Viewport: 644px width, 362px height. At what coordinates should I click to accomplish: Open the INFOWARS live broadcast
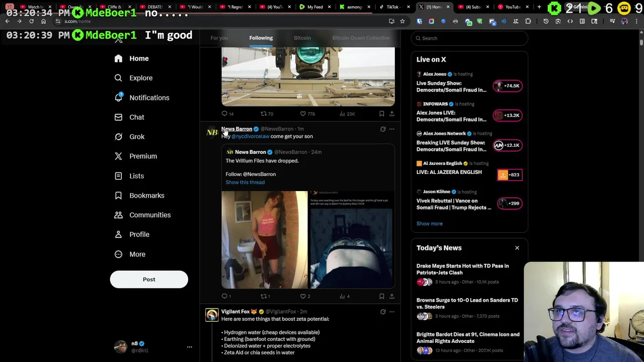click(469, 112)
